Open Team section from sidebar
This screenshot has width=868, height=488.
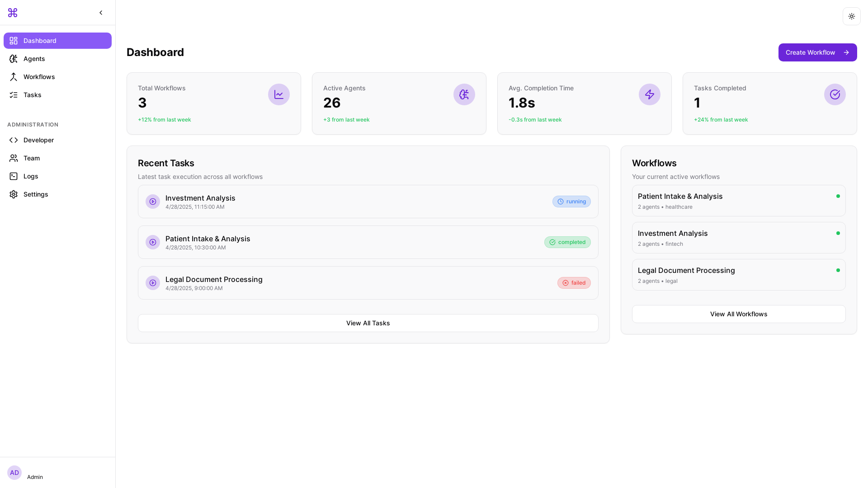(31, 158)
